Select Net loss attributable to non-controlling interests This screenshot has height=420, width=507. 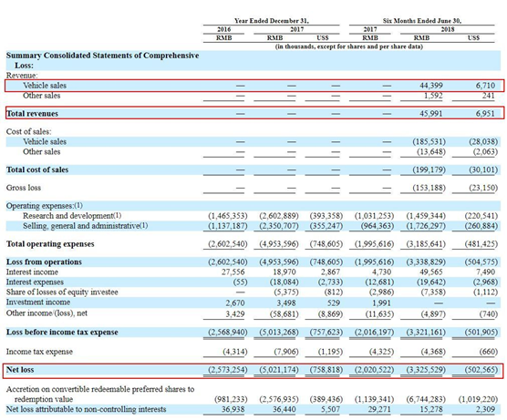point(86,409)
